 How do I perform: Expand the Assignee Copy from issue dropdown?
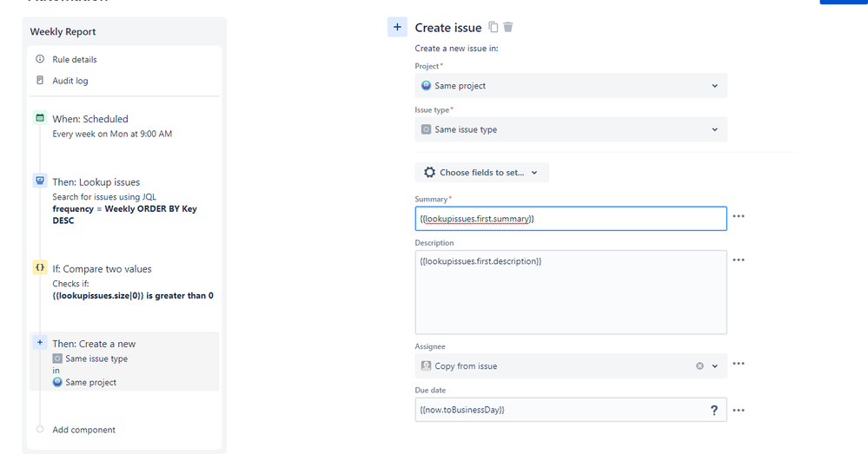(x=715, y=366)
